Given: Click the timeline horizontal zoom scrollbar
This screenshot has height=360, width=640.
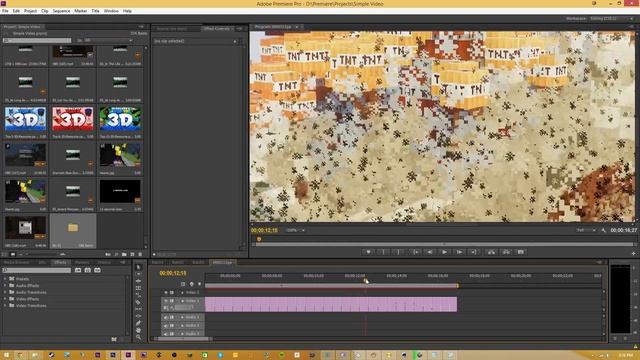Looking at the screenshot, I should coord(183,339).
